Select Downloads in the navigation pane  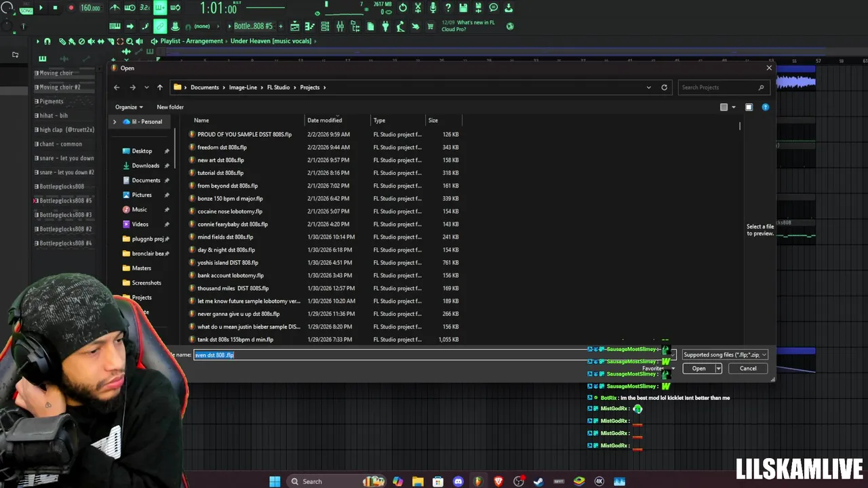click(146, 165)
